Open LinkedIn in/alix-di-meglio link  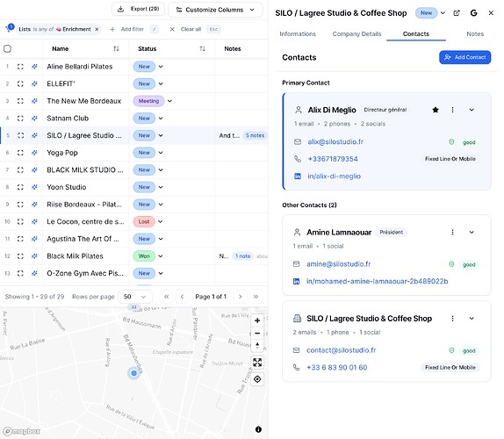click(x=335, y=176)
